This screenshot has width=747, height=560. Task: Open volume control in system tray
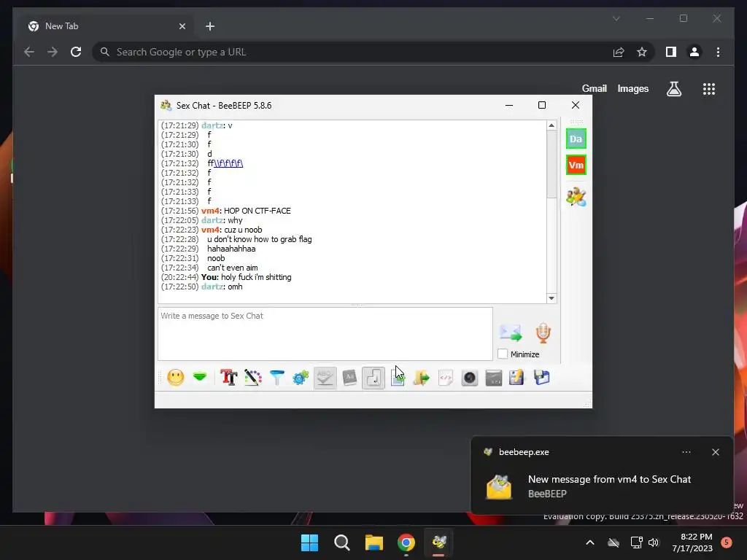(x=654, y=542)
